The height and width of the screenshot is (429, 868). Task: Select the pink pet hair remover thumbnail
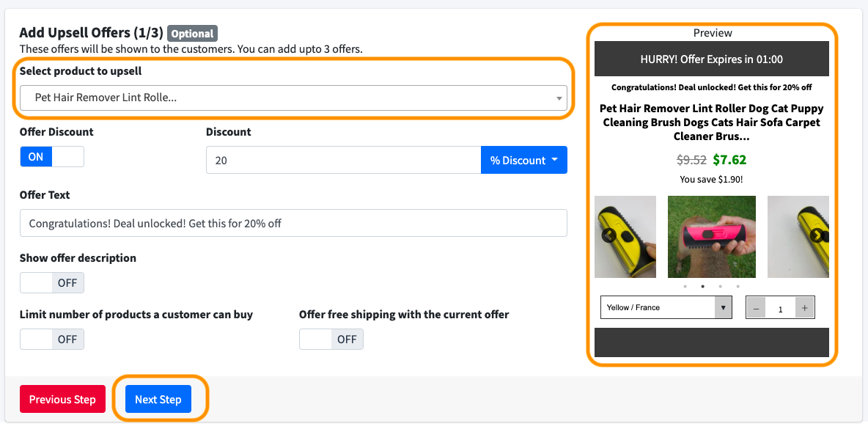(711, 236)
